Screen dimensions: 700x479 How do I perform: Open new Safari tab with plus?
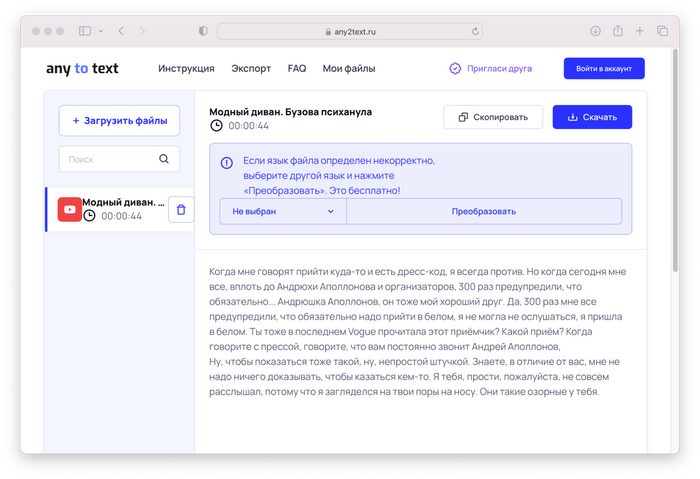pos(640,31)
